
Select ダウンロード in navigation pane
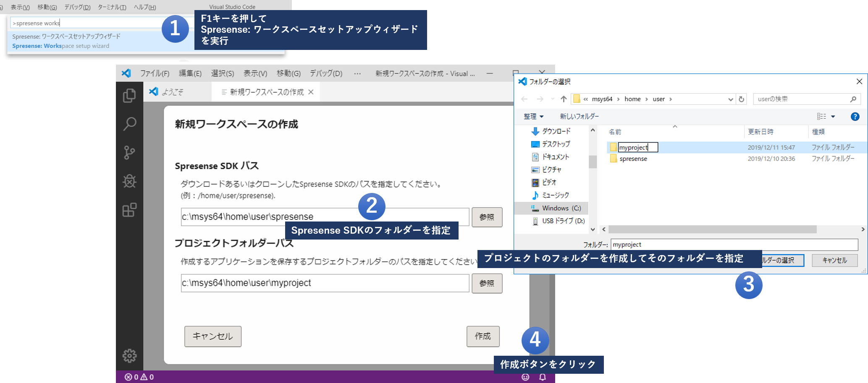pos(551,131)
